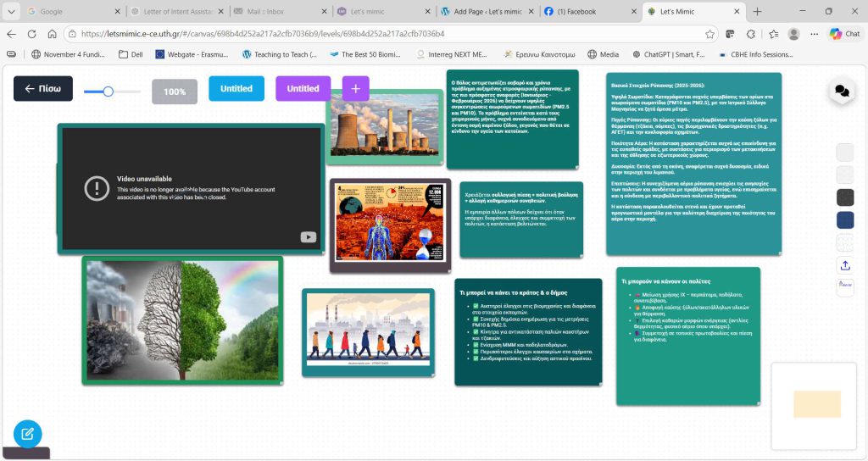This screenshot has width=868, height=461.
Task: Go back with the Πίσω button
Action: [x=42, y=88]
